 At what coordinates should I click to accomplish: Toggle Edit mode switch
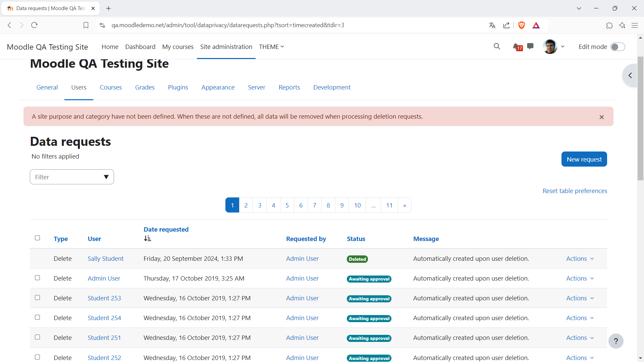[x=618, y=47]
